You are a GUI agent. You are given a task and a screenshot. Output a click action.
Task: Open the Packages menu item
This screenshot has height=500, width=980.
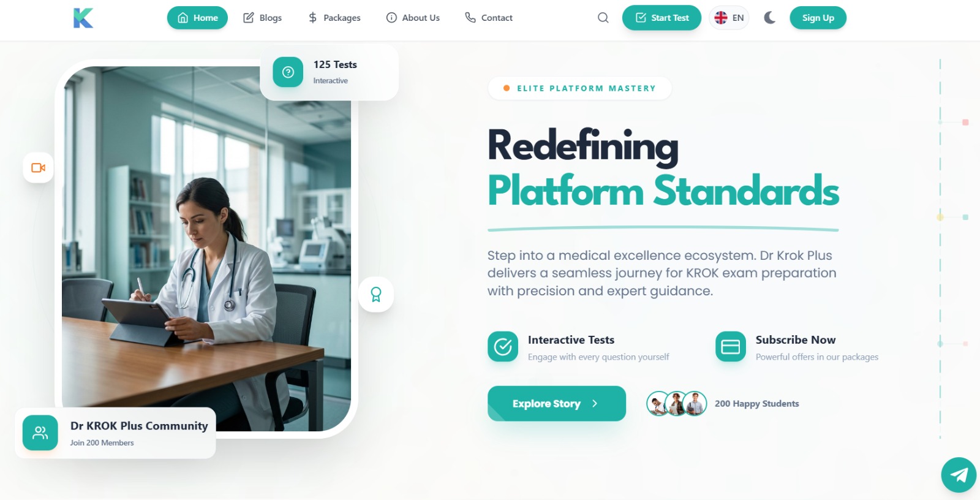334,18
